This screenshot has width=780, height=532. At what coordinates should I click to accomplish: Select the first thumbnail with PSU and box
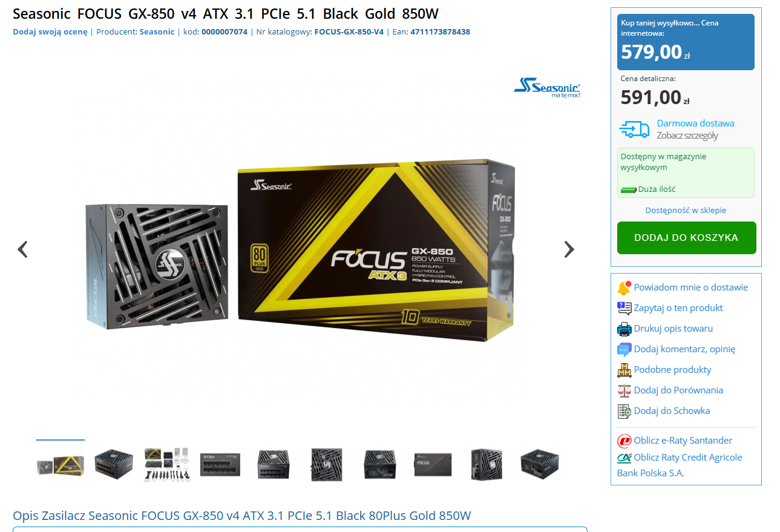click(x=61, y=464)
